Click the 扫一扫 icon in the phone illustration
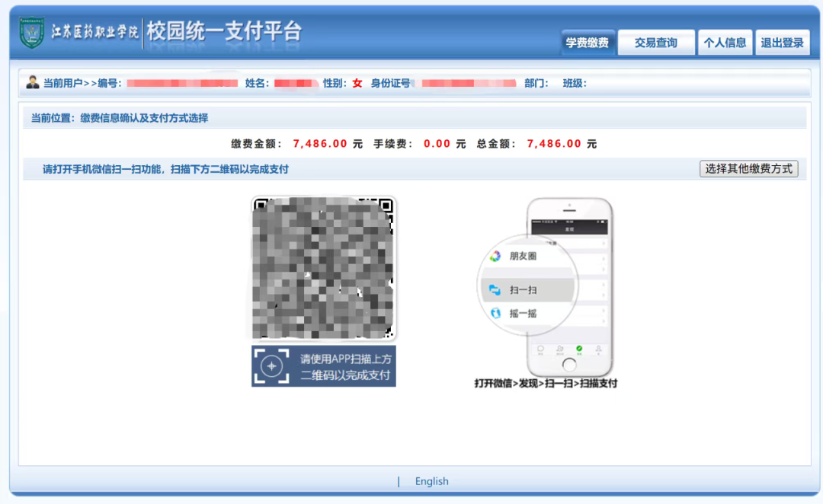 pos(495,289)
